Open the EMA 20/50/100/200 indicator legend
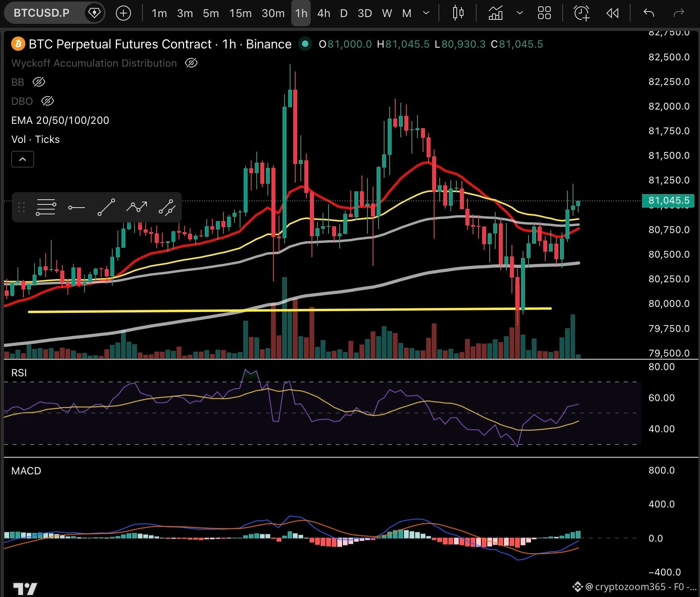Screen dimensions: 700x597 [x=60, y=120]
